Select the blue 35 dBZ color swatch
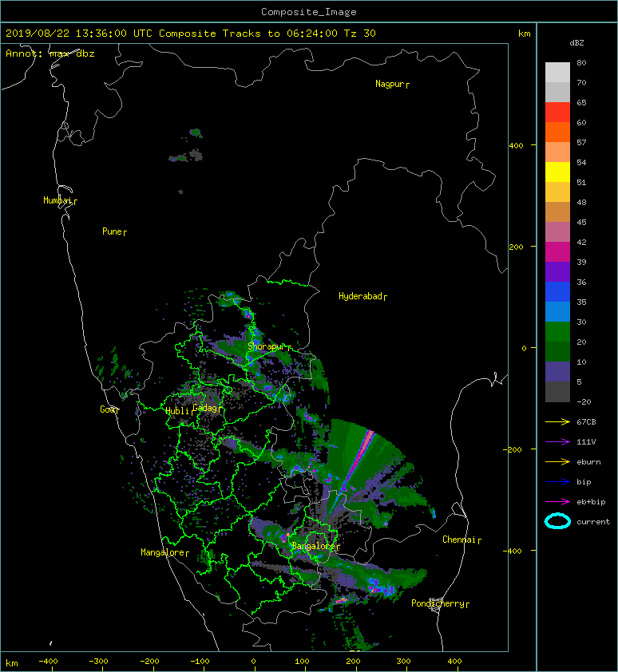 tap(557, 292)
